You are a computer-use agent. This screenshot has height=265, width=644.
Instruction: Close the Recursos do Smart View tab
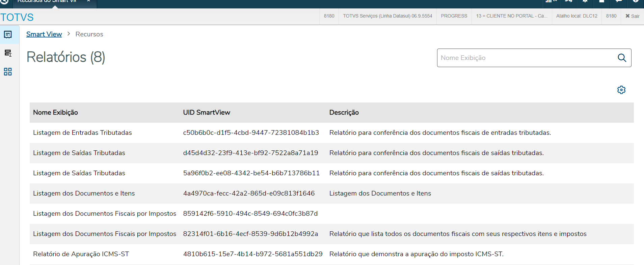(x=88, y=1)
